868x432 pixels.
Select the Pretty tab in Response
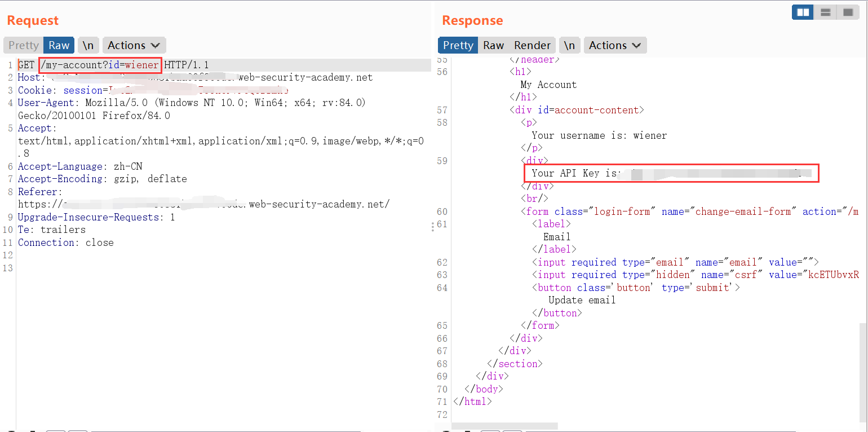pyautogui.click(x=458, y=46)
